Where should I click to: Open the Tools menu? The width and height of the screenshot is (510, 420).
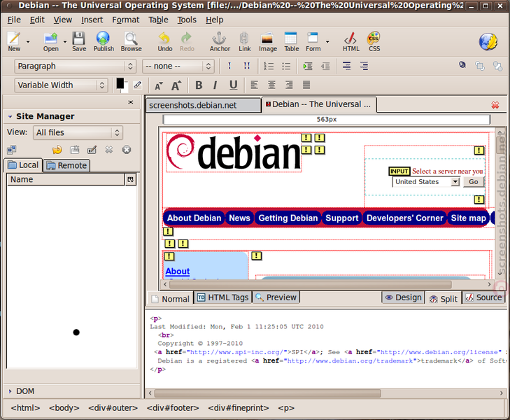tap(187, 20)
